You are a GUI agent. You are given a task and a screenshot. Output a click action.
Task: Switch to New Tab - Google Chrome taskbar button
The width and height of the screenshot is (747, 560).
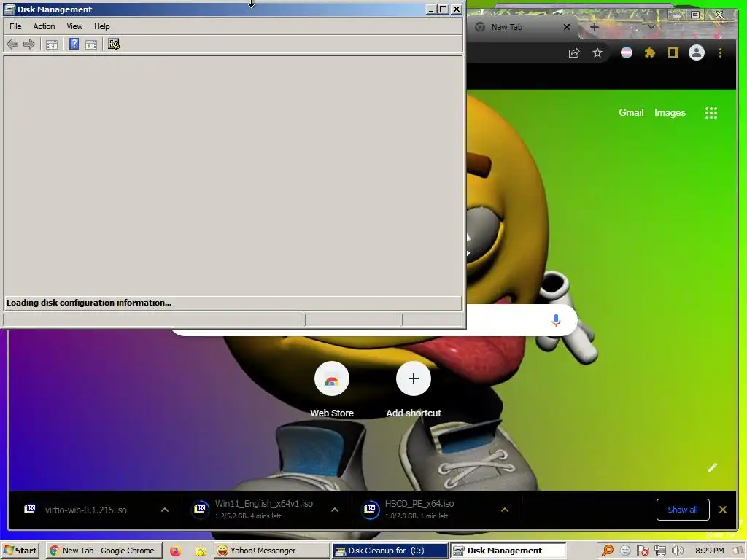pos(104,551)
